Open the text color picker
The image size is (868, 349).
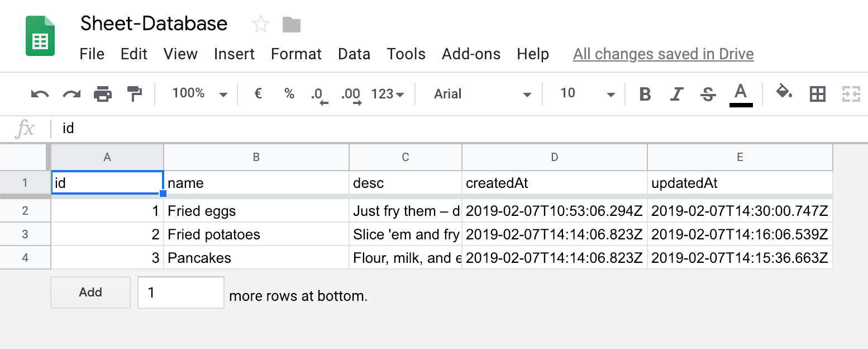741,94
